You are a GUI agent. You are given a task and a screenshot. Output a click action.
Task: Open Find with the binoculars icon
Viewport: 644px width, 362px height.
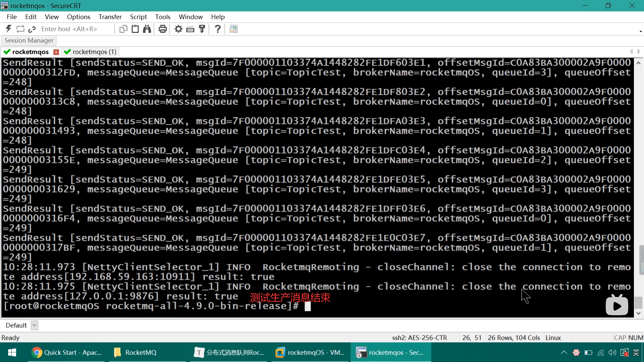tap(147, 29)
